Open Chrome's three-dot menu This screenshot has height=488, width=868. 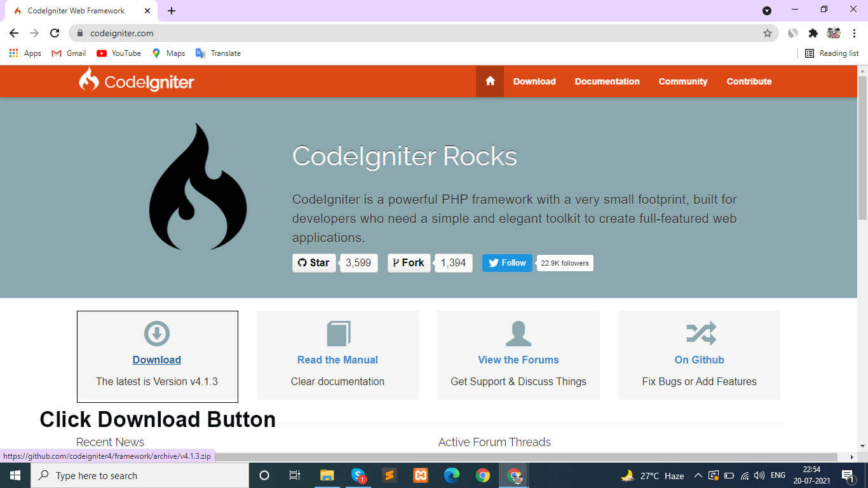point(855,33)
